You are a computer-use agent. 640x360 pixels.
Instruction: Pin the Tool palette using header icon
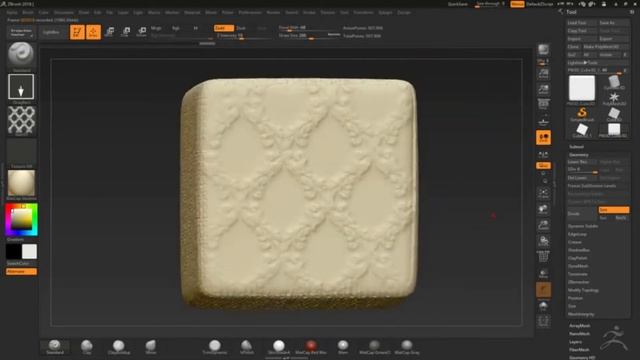tap(632, 12)
